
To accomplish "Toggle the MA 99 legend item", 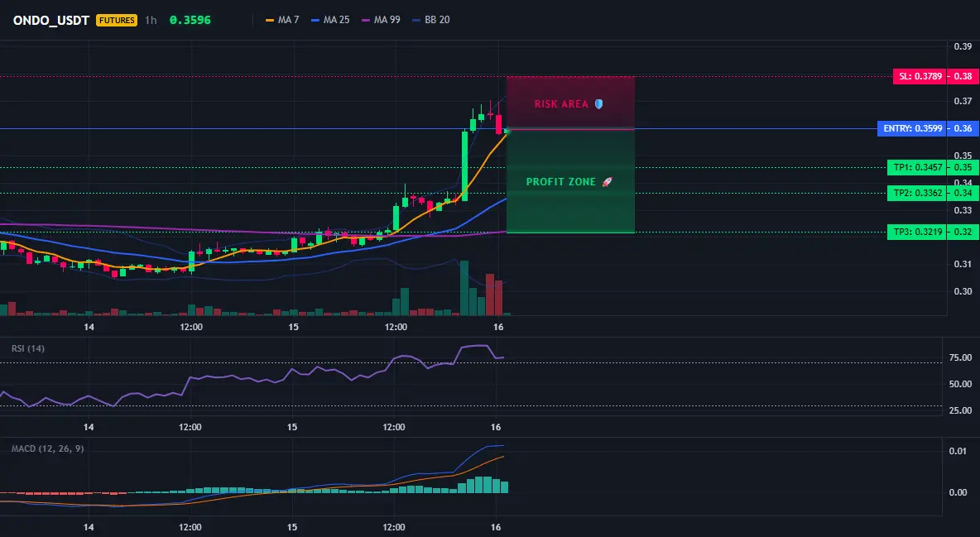I will tap(381, 20).
